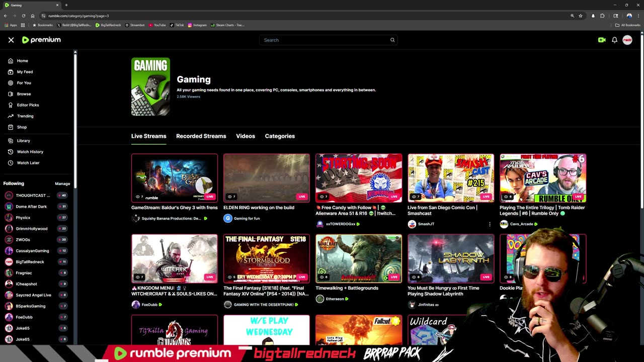Switch to the Live Streams tab

(x=148, y=136)
